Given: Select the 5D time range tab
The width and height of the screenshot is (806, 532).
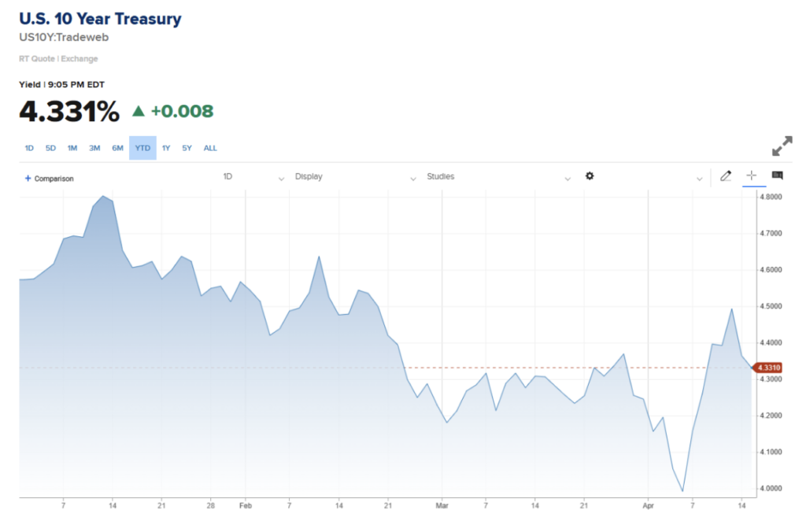Looking at the screenshot, I should click(x=50, y=148).
